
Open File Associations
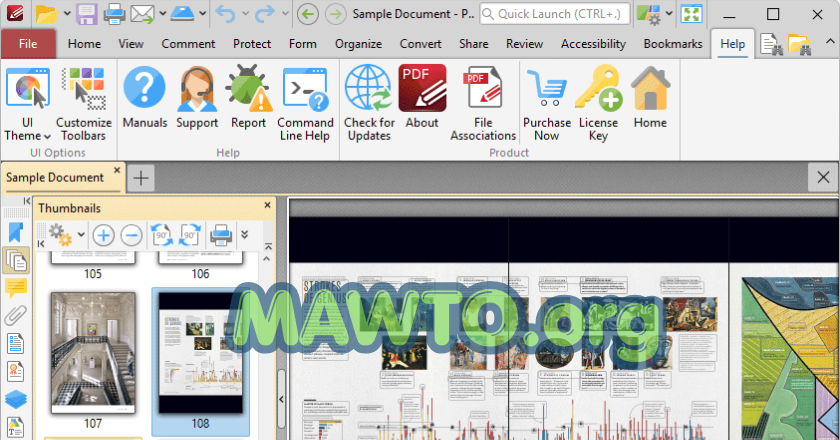(483, 104)
